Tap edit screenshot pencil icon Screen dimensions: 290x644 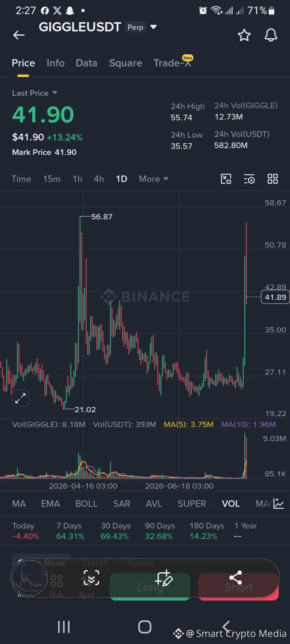[x=164, y=578]
